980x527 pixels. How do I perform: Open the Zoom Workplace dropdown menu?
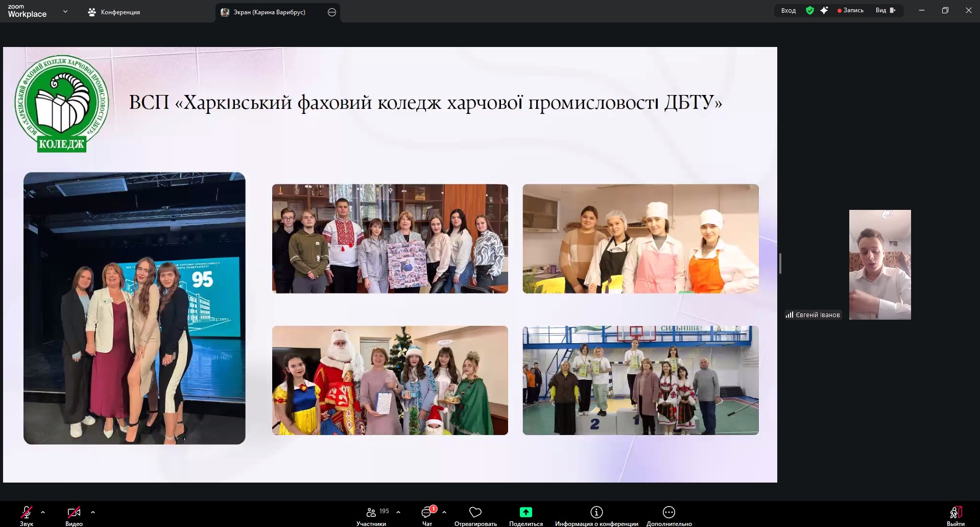[65, 11]
